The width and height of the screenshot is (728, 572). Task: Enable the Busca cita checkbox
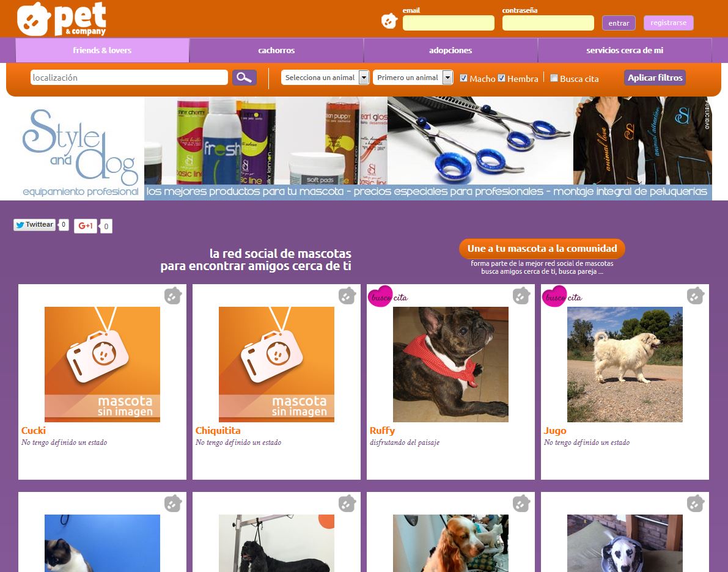(554, 78)
